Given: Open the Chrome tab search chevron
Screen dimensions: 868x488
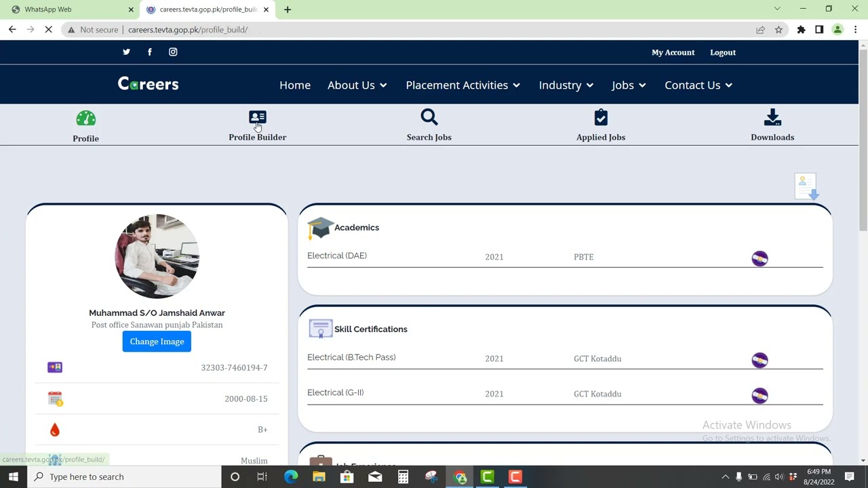Looking at the screenshot, I should click(777, 9).
